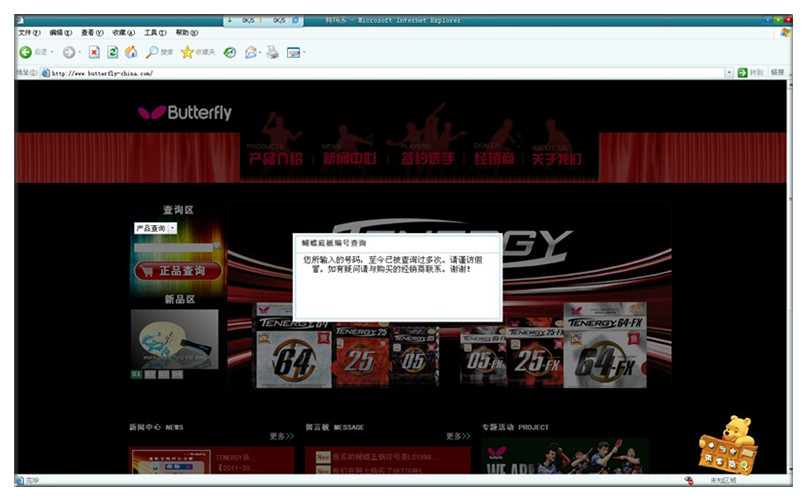This screenshot has height=501, width=807.
Task: Click the red 正品查询 button
Action: point(178,271)
